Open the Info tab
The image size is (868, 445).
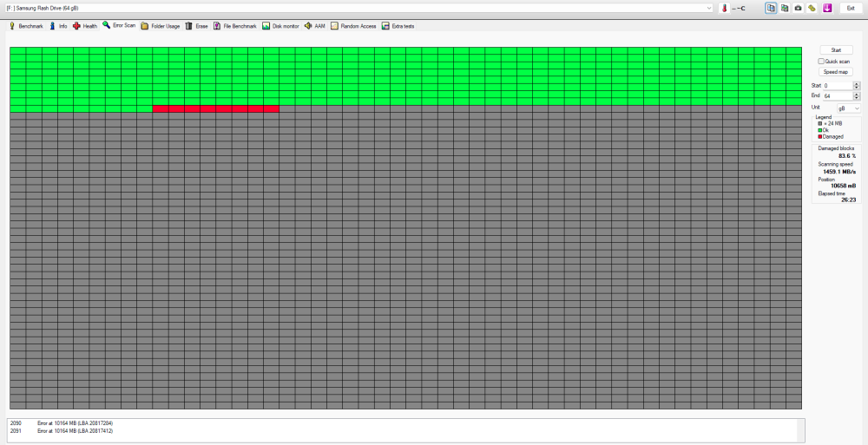pyautogui.click(x=58, y=26)
